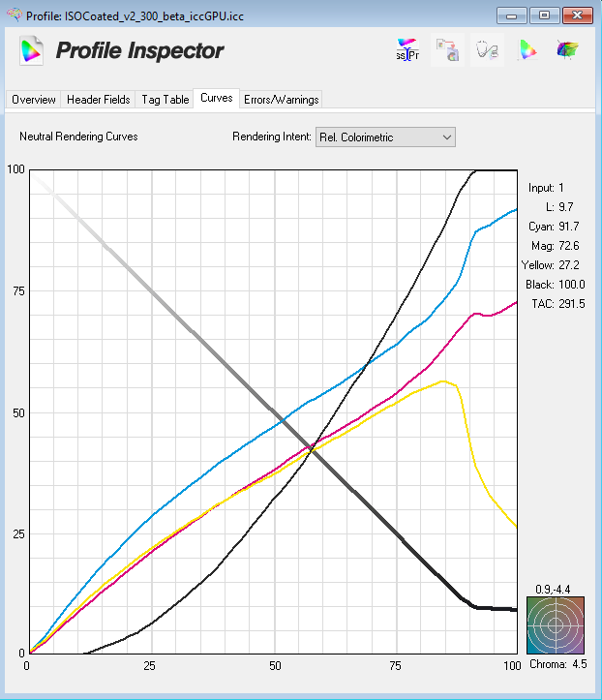The image size is (602, 700).
Task: Click the title bar application icon
Action: coord(15,15)
